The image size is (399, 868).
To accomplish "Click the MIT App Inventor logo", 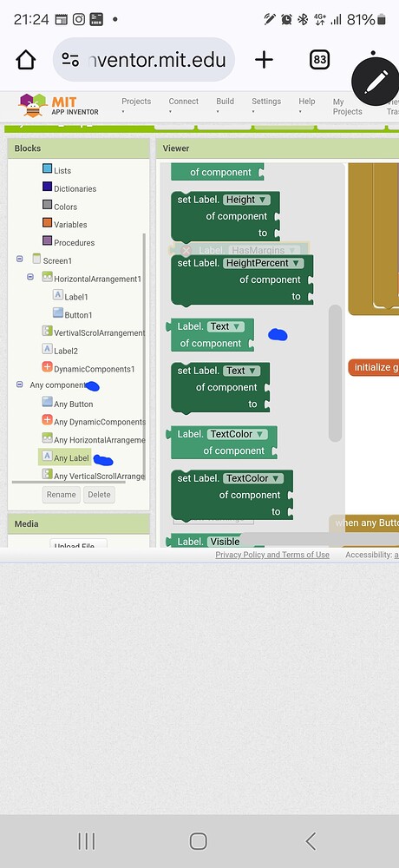I will tap(59, 105).
